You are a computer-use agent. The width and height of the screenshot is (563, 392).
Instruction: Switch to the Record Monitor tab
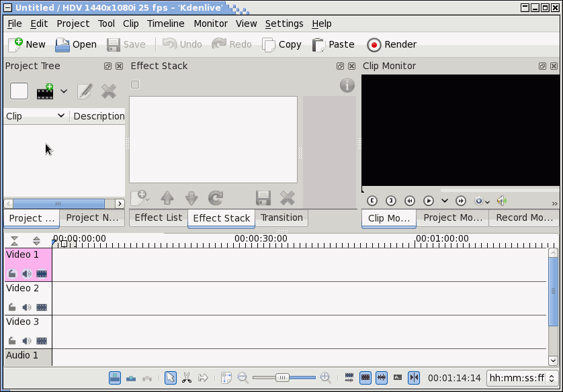click(x=524, y=217)
